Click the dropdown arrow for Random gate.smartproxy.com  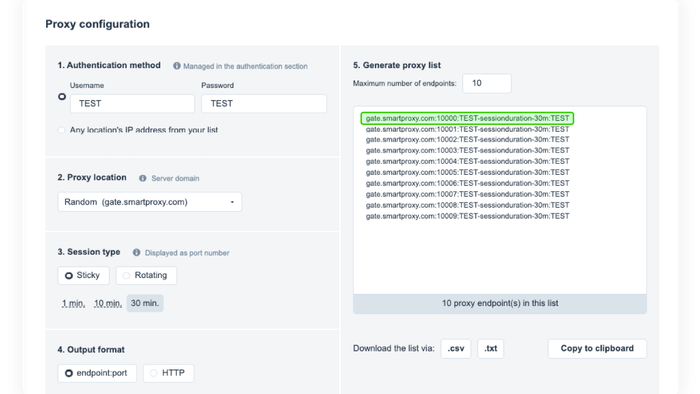tap(232, 202)
